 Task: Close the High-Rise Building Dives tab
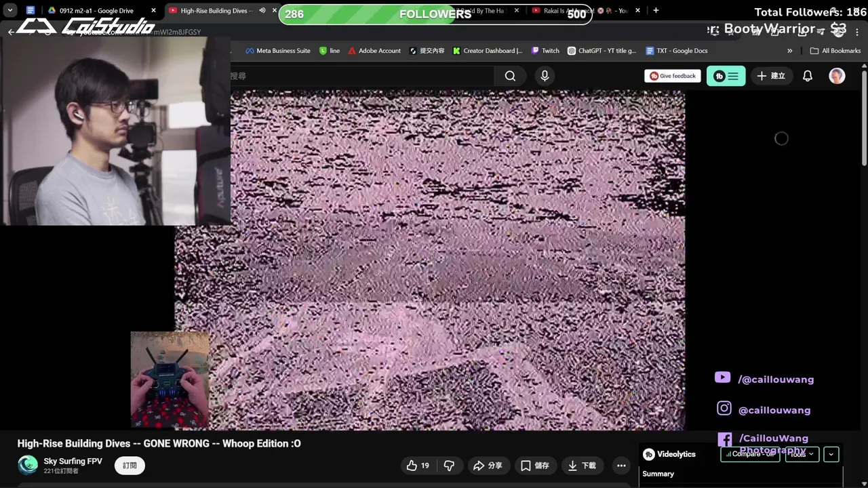[x=275, y=11]
